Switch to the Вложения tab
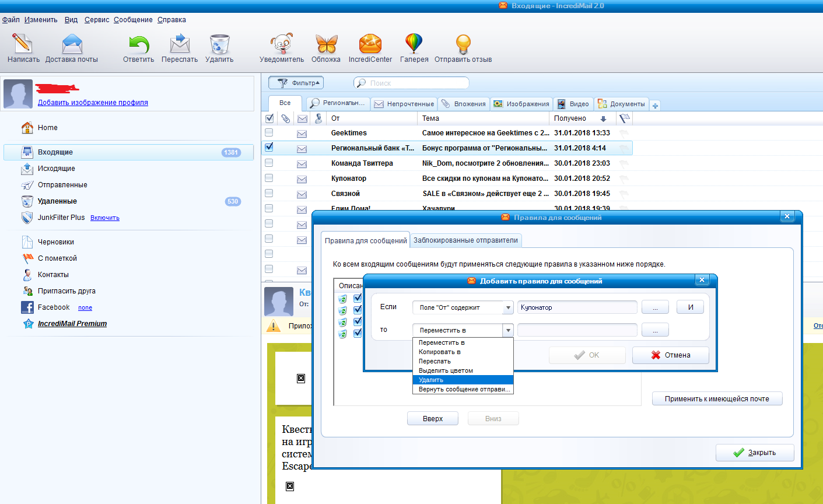This screenshot has height=504, width=823. [464, 104]
